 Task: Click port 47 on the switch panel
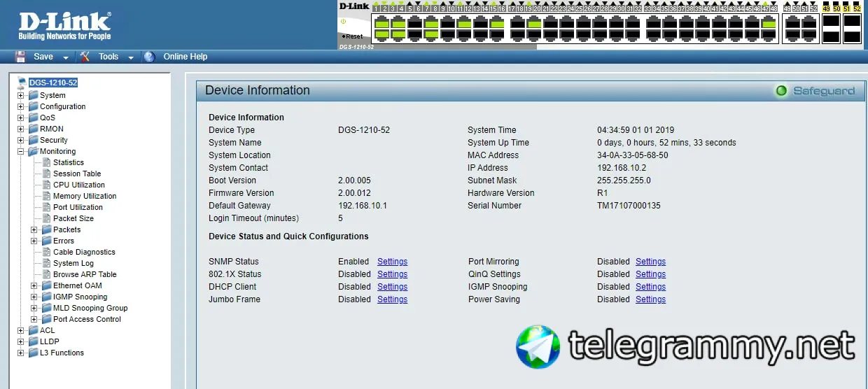[769, 23]
